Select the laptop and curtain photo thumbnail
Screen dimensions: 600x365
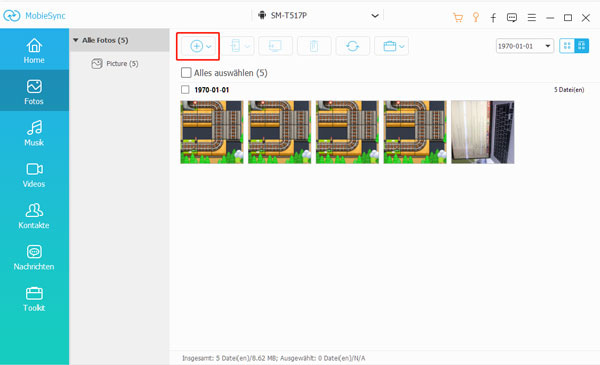[483, 132]
